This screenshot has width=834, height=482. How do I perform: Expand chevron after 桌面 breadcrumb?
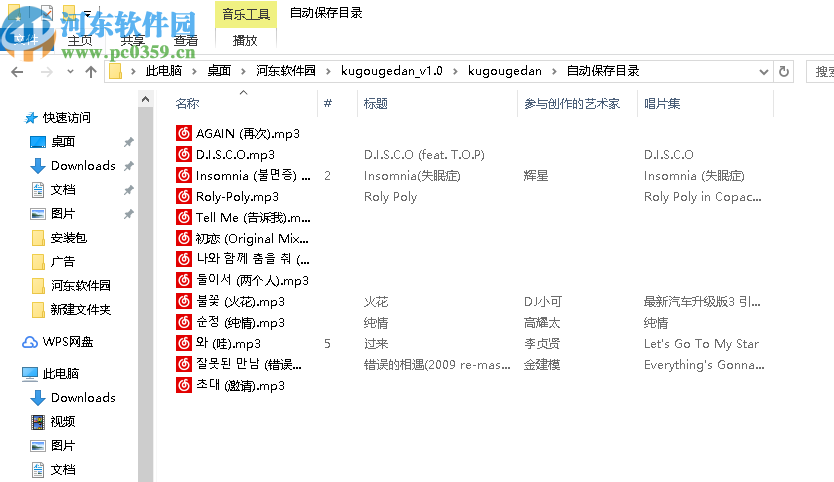click(x=243, y=71)
